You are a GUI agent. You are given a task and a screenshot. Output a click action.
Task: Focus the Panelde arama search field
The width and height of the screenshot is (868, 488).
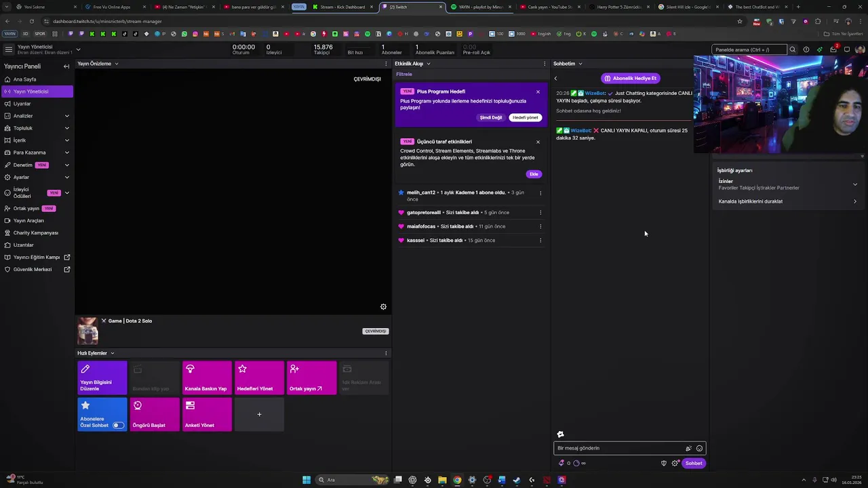tap(749, 49)
